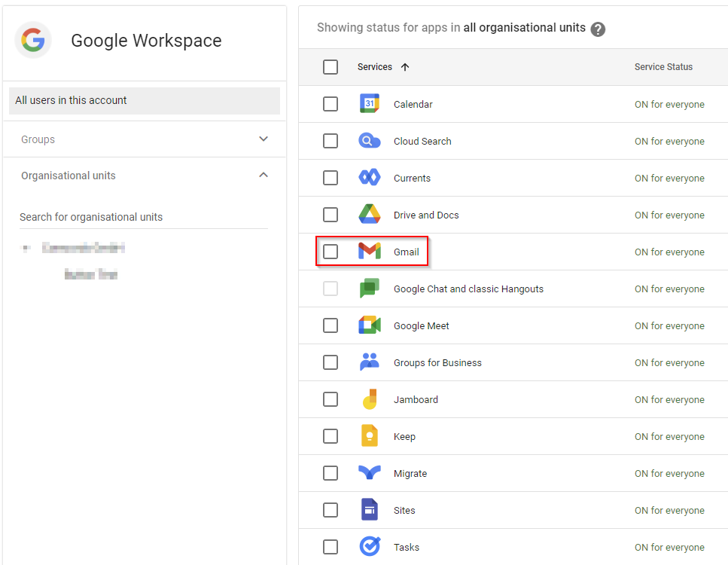
Task: Open the Groups for Business service
Action: coord(437,362)
